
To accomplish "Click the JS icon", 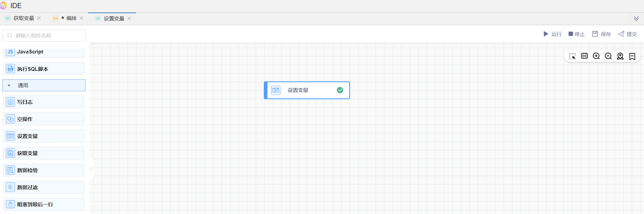I will coord(10,52).
